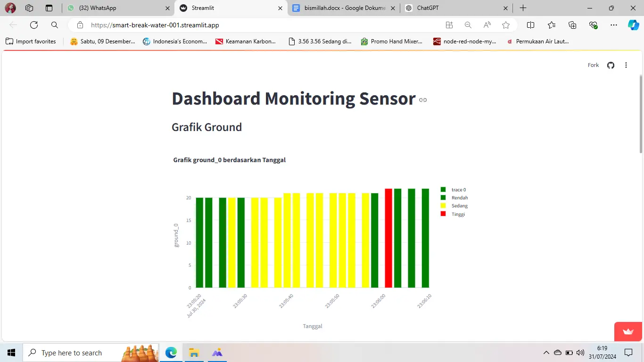Open the Import favorites bookmark

pyautogui.click(x=31, y=41)
